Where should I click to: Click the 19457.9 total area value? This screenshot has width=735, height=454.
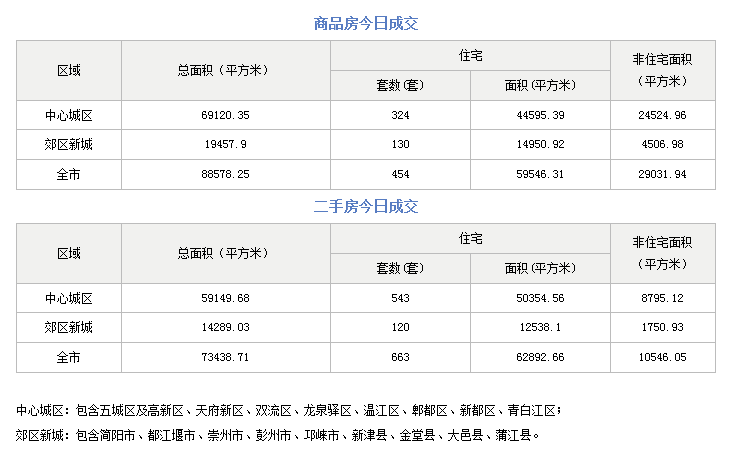(225, 145)
